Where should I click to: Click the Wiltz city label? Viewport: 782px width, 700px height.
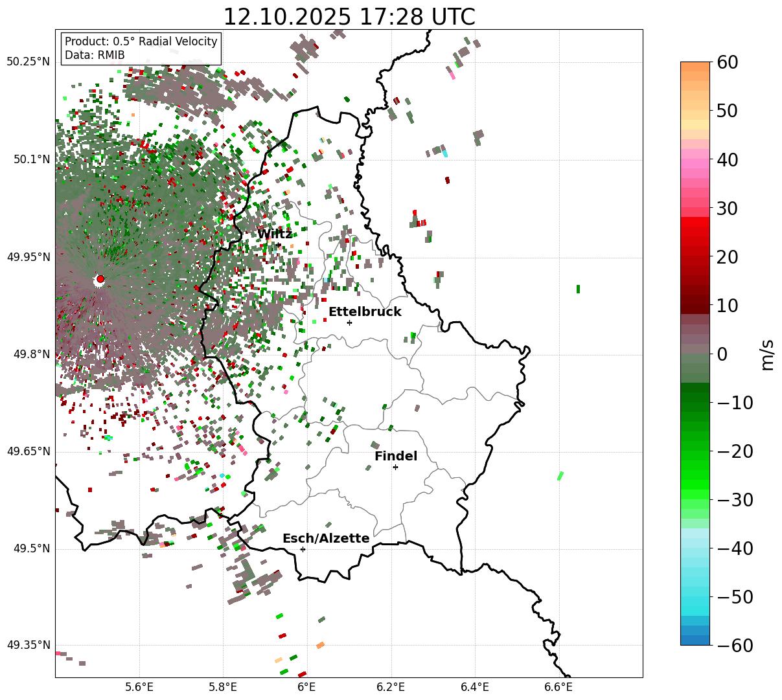pos(275,234)
